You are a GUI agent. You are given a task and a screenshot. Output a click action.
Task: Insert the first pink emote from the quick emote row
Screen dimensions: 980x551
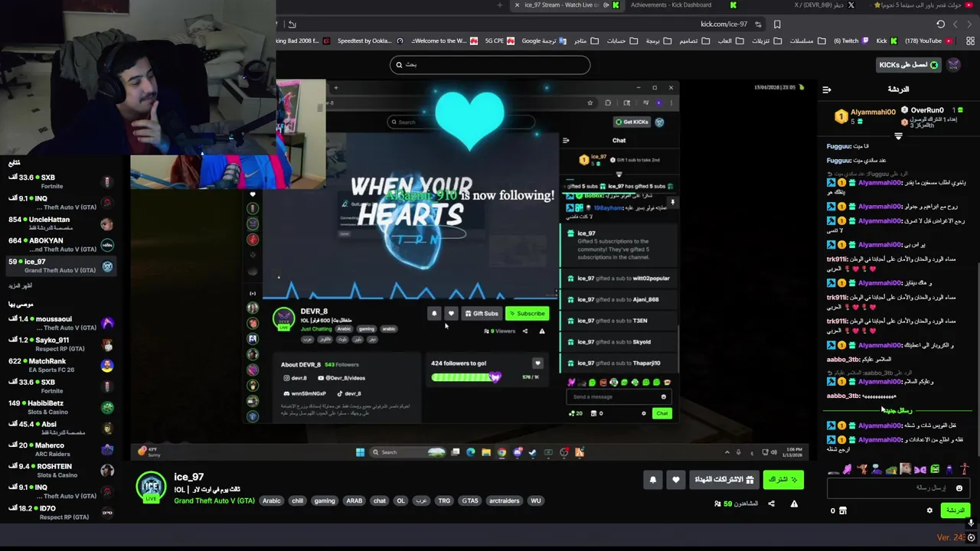tap(848, 469)
